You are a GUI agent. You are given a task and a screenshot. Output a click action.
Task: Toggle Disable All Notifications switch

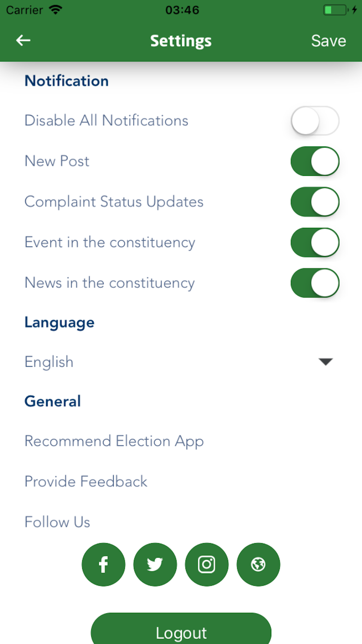[315, 121]
